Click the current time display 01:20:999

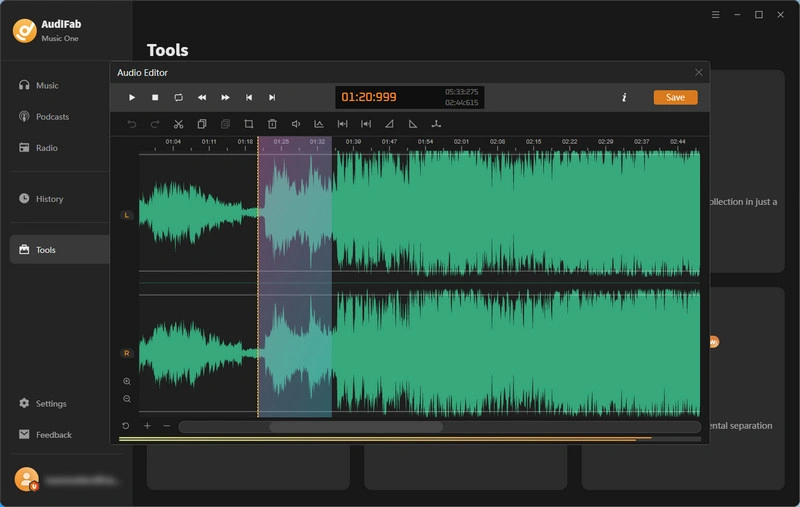(x=369, y=97)
